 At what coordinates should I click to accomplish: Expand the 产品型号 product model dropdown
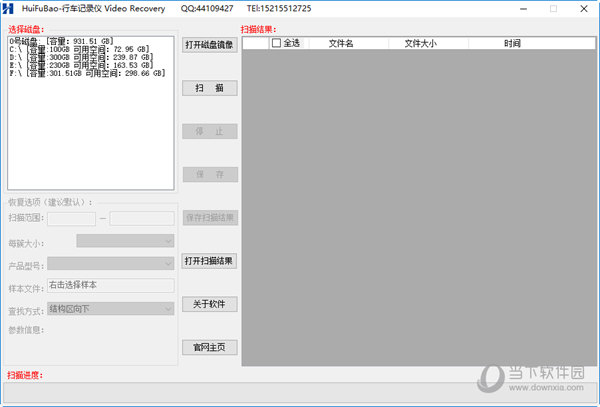111,264
